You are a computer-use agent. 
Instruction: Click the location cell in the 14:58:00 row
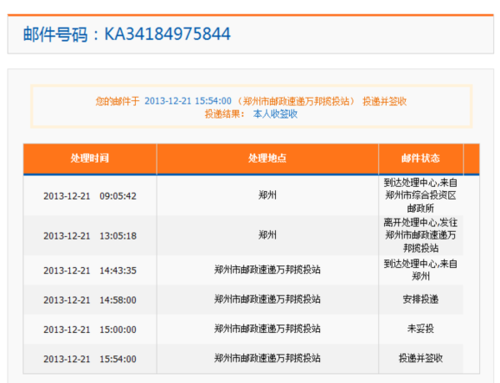pos(267,299)
